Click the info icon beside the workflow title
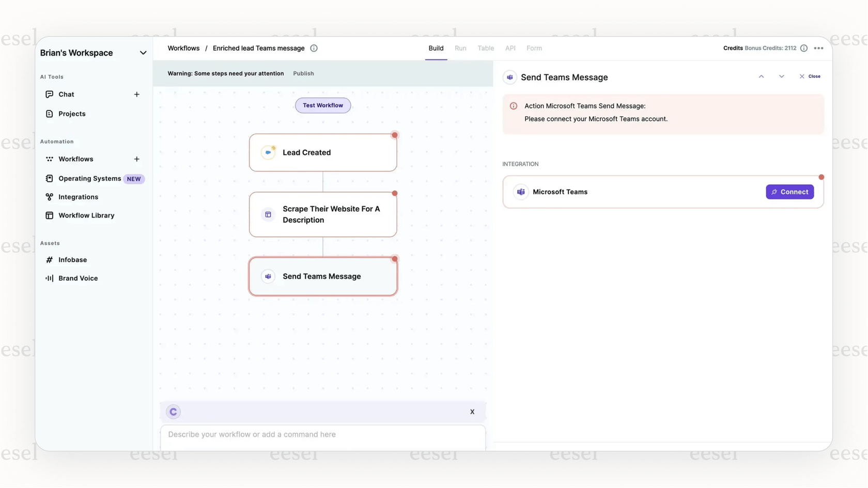Image resolution: width=868 pixels, height=488 pixels. (314, 48)
